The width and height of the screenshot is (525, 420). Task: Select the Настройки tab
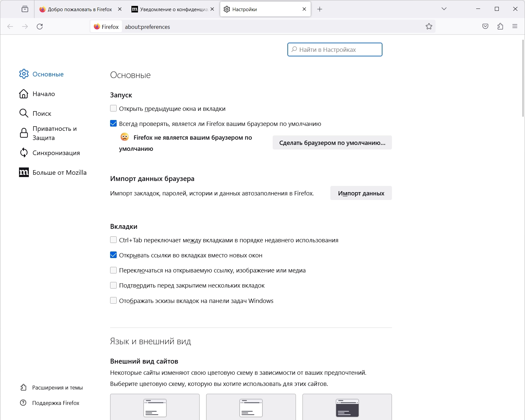click(x=265, y=9)
